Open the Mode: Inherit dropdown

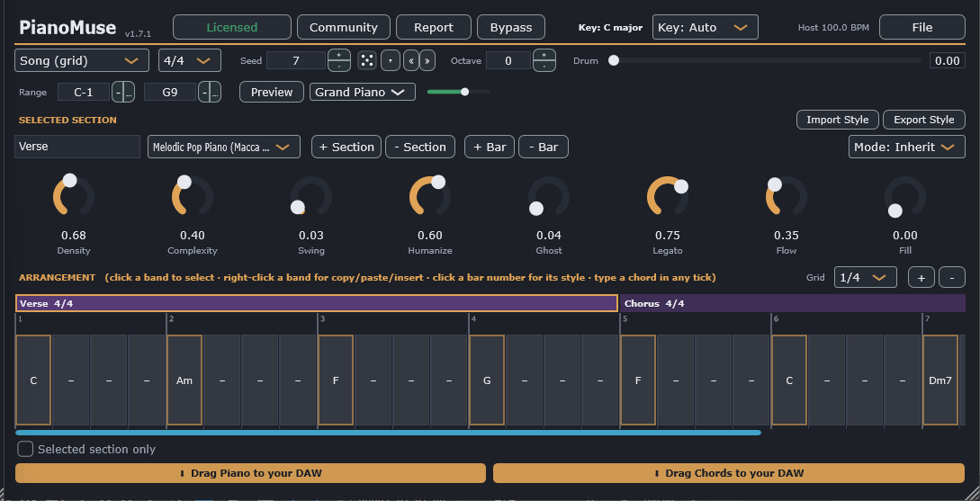click(907, 147)
